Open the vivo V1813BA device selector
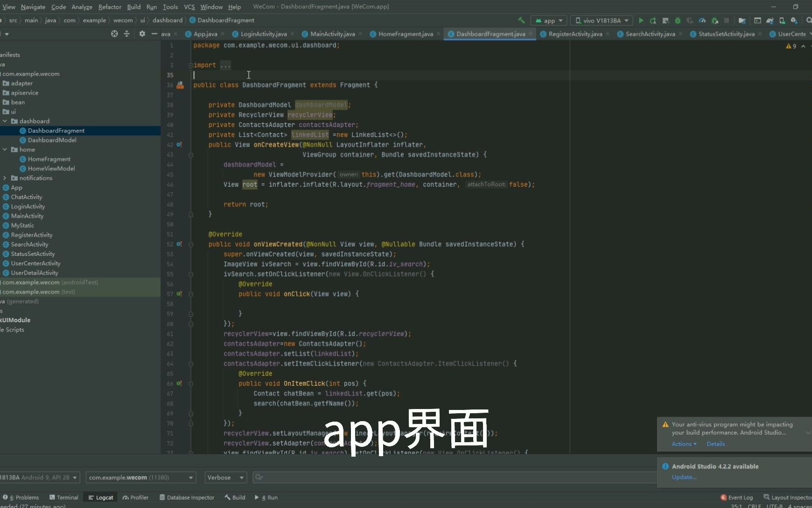 tap(602, 21)
